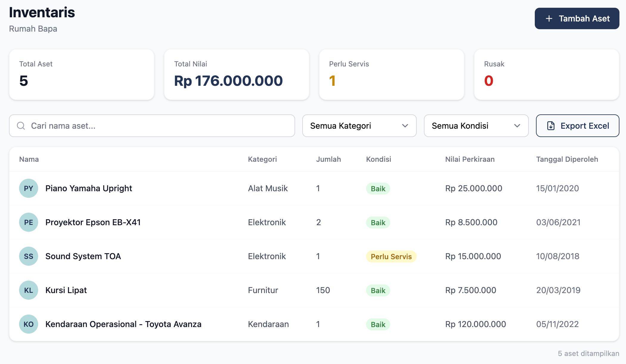Click the Export Excel button

[577, 126]
